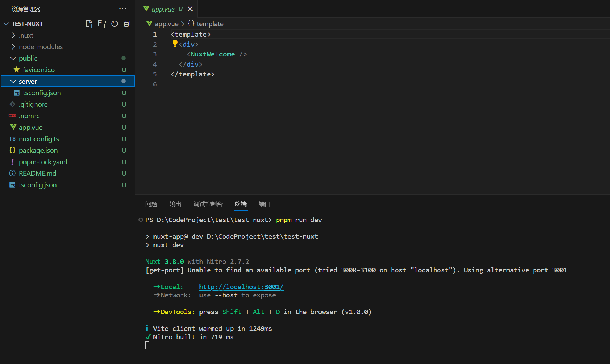Click the git icon beside .gitignore
Screen dimensions: 610x364
(x=13, y=104)
